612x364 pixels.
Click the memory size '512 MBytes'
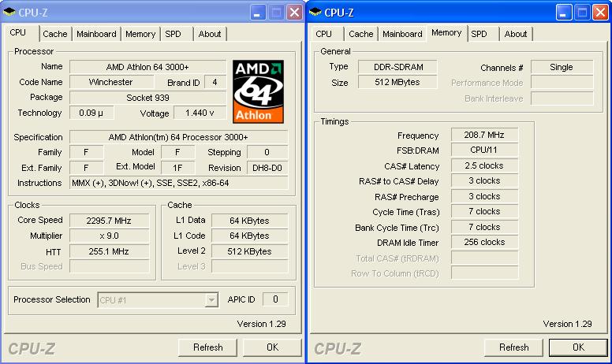click(397, 82)
